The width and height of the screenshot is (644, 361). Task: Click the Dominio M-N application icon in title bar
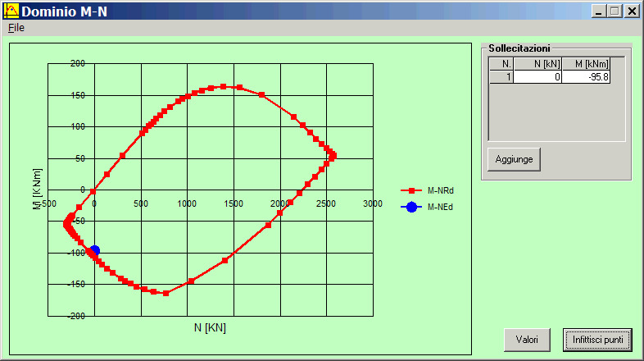pos(11,11)
